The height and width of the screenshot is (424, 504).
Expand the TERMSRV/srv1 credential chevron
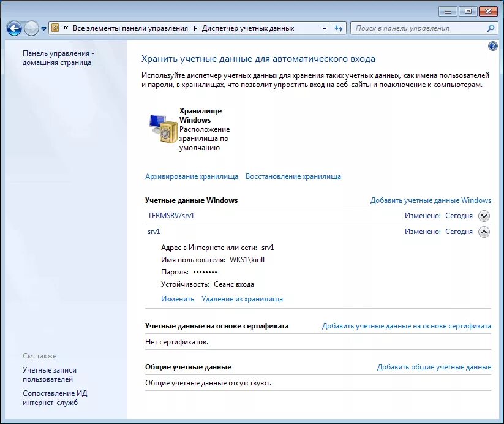pos(484,216)
